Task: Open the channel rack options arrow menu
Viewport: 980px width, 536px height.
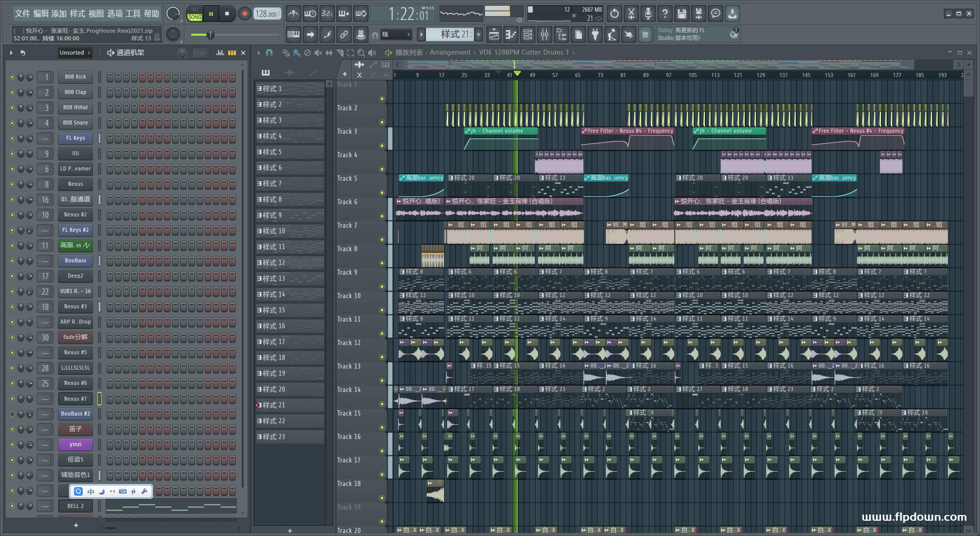Action: [11, 53]
